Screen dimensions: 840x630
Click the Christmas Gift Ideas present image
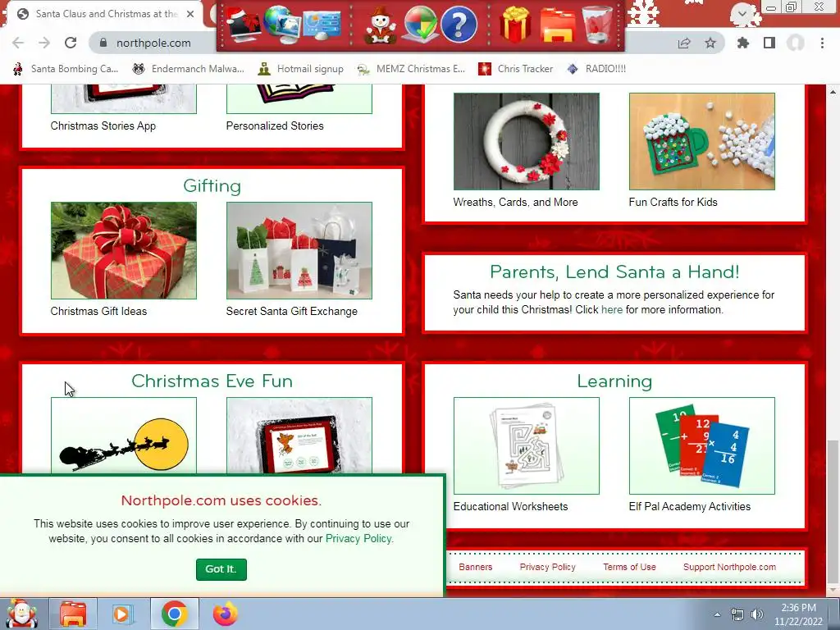point(124,250)
